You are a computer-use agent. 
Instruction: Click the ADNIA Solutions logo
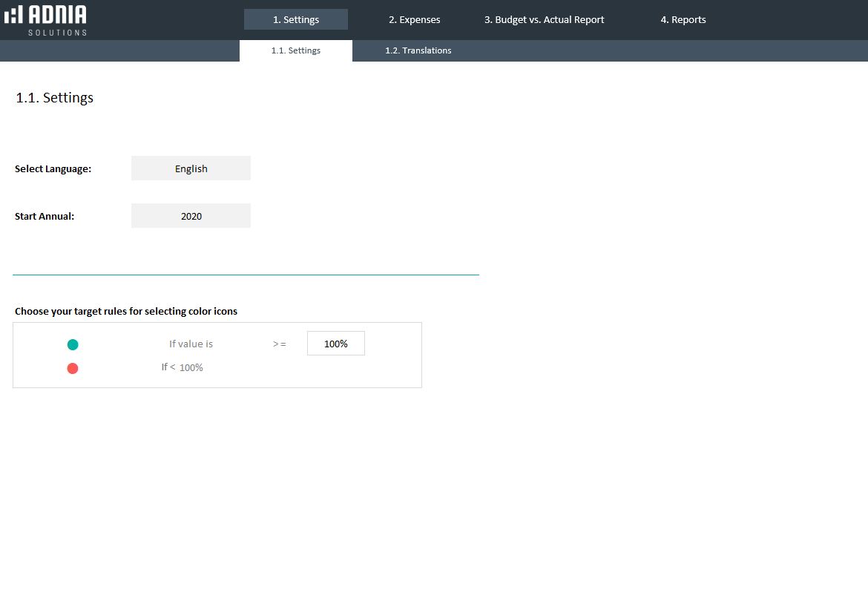(x=46, y=20)
